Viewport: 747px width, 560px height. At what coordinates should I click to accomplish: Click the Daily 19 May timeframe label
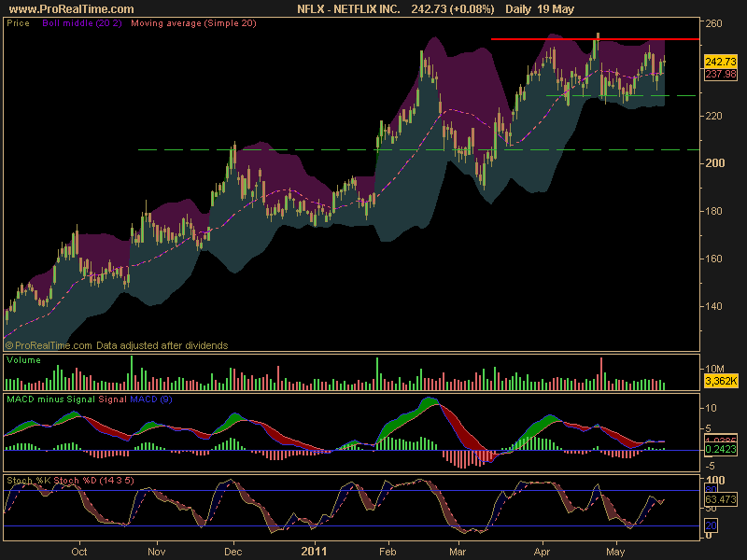(540, 9)
